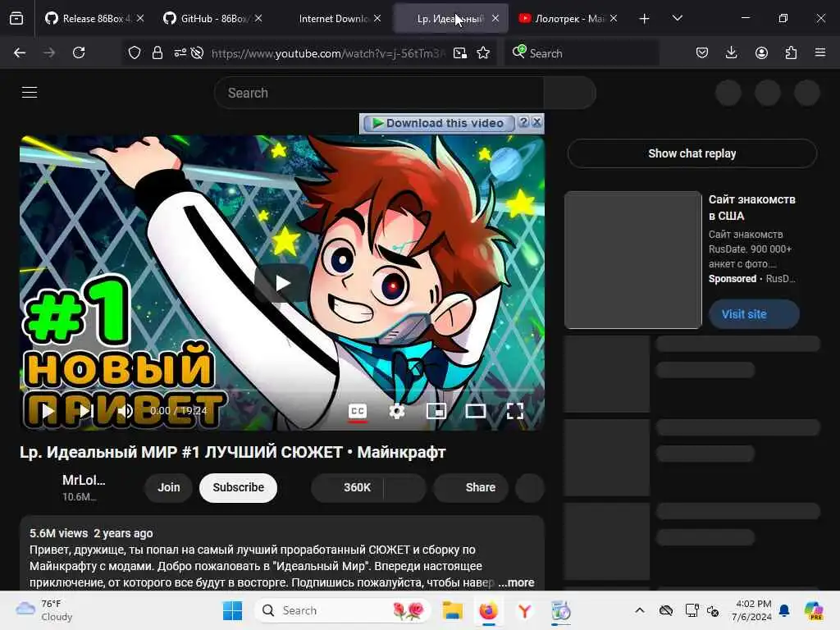The height and width of the screenshot is (630, 840).
Task: Open File Explorer from taskbar
Action: coord(452,610)
